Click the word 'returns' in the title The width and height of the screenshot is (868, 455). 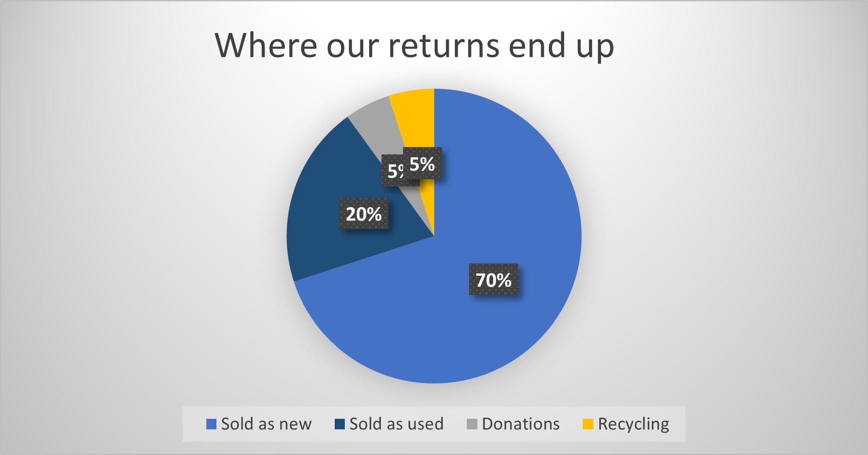[443, 45]
